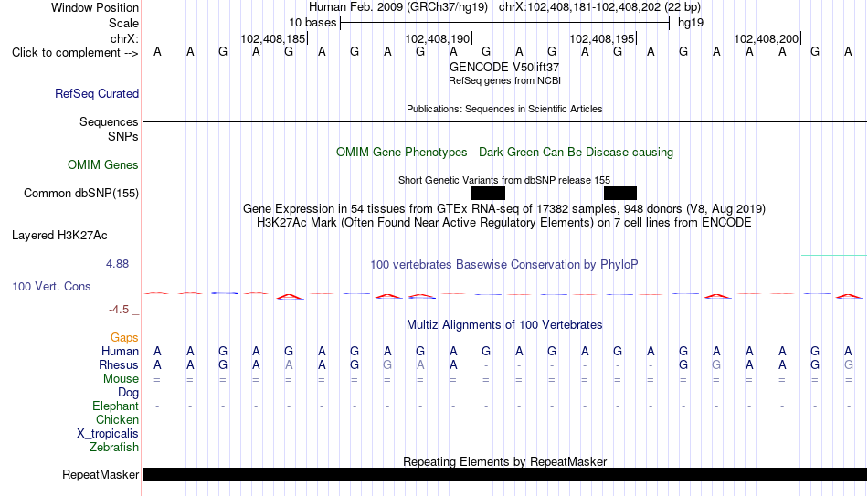Click the horizontal black scale bar line

(x=505, y=23)
